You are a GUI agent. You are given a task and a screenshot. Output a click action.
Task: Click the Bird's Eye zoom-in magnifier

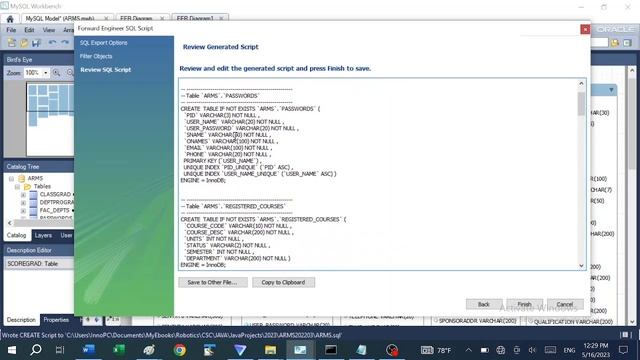click(x=56, y=73)
